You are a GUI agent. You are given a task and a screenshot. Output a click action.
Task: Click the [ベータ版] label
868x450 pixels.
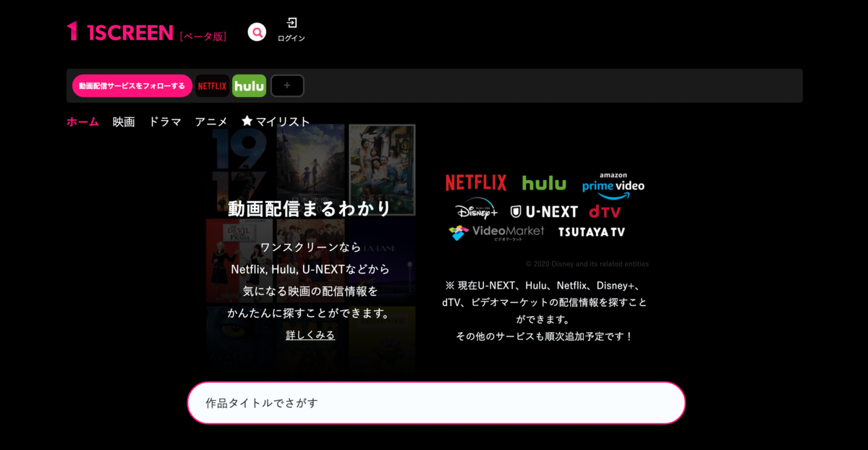[x=203, y=36]
